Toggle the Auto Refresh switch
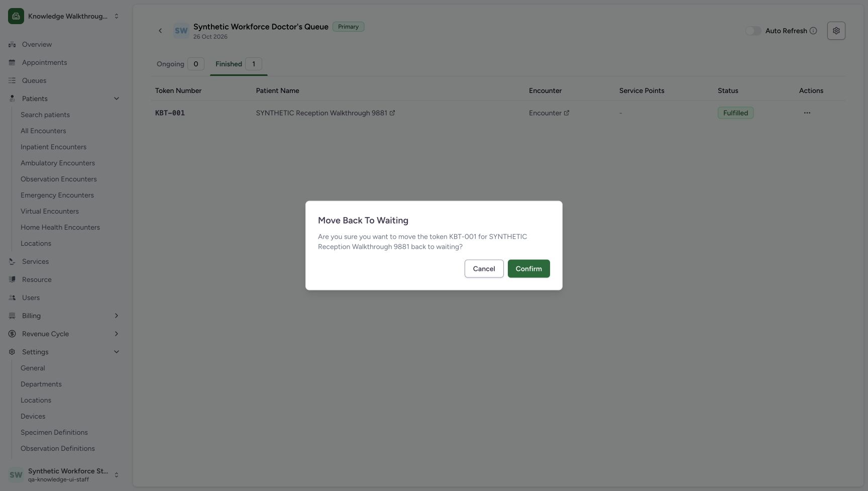Screen dimensions: 868x491 (x=753, y=31)
